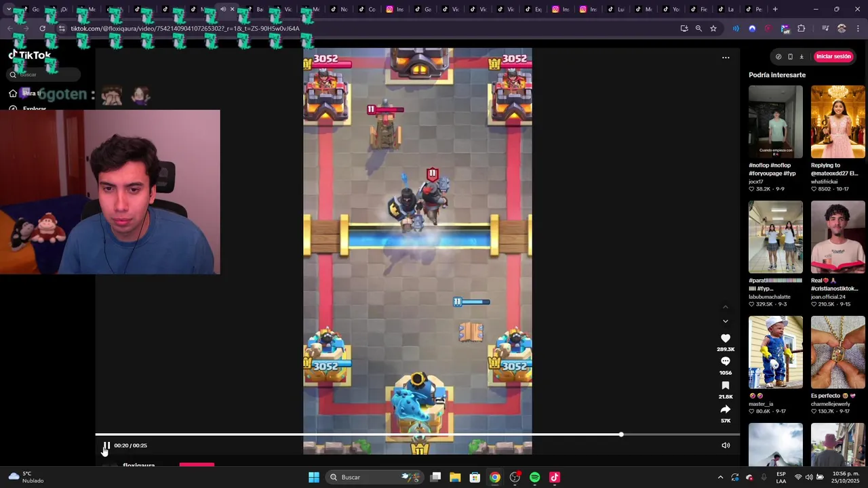Open the 'Replying to @mateoxdd27' recommended video
Screen dimensions: 868x488
(837, 122)
